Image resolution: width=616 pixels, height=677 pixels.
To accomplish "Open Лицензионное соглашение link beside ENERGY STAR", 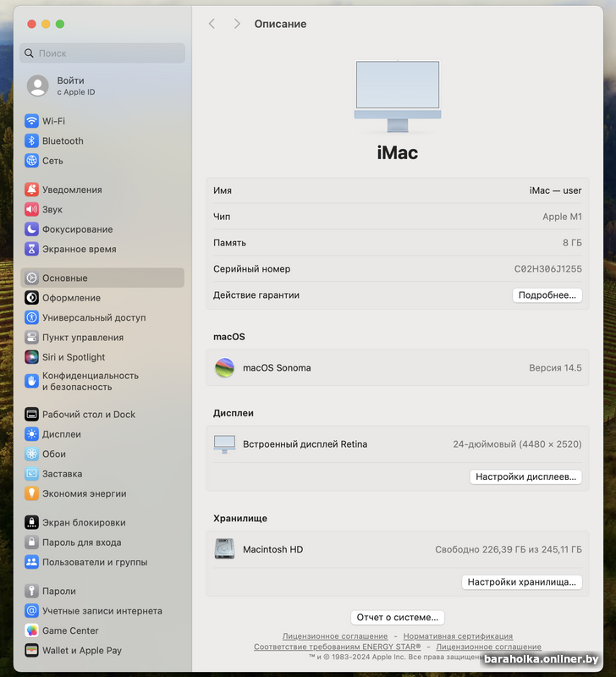I will (489, 647).
